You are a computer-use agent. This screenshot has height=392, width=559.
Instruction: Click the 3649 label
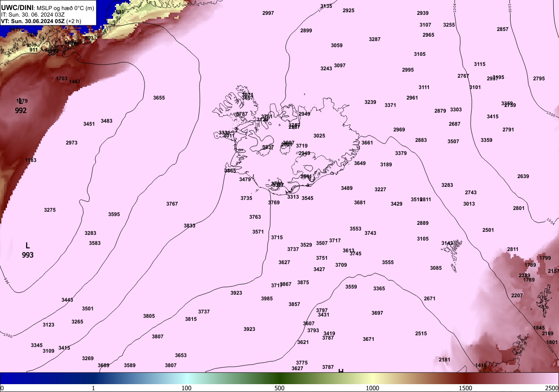[360, 163]
